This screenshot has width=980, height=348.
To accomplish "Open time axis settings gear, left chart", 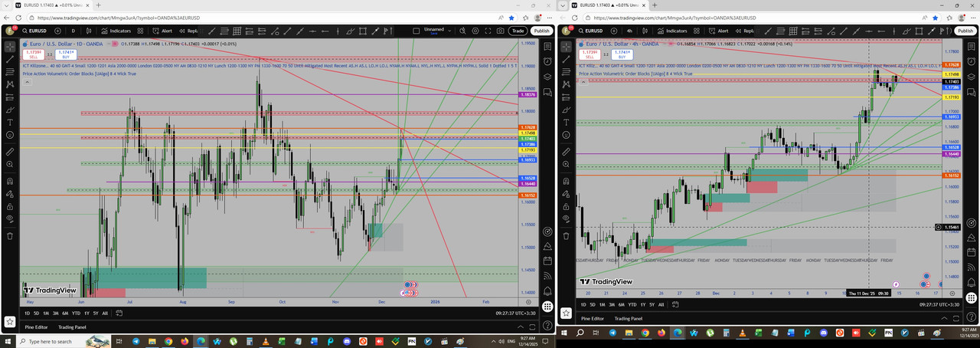I will 528,302.
